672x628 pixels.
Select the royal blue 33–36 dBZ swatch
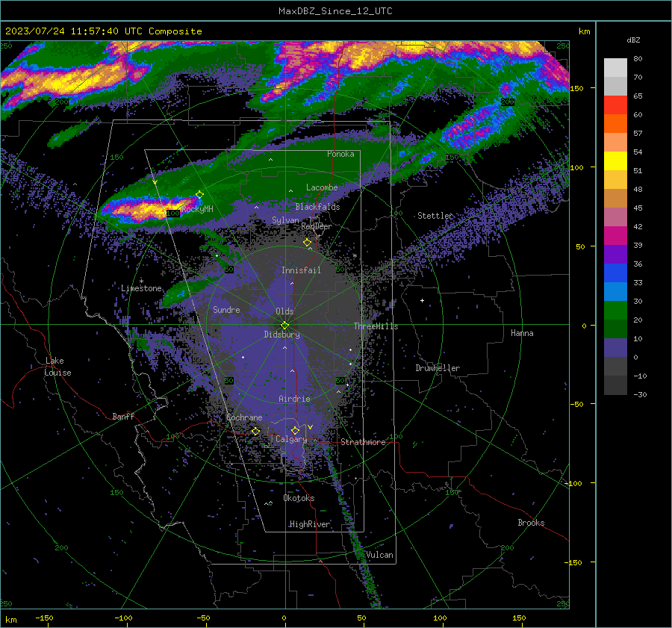pyautogui.click(x=615, y=273)
